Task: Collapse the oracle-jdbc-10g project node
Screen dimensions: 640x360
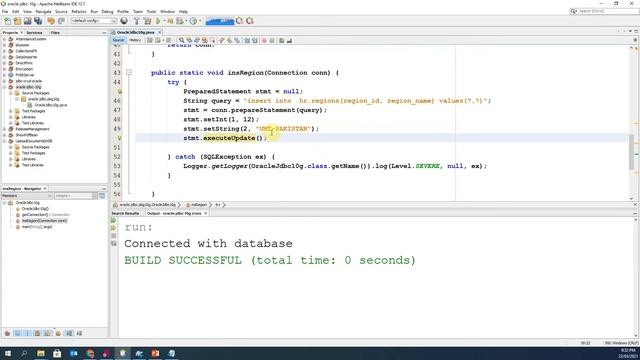Action: [x=4, y=87]
